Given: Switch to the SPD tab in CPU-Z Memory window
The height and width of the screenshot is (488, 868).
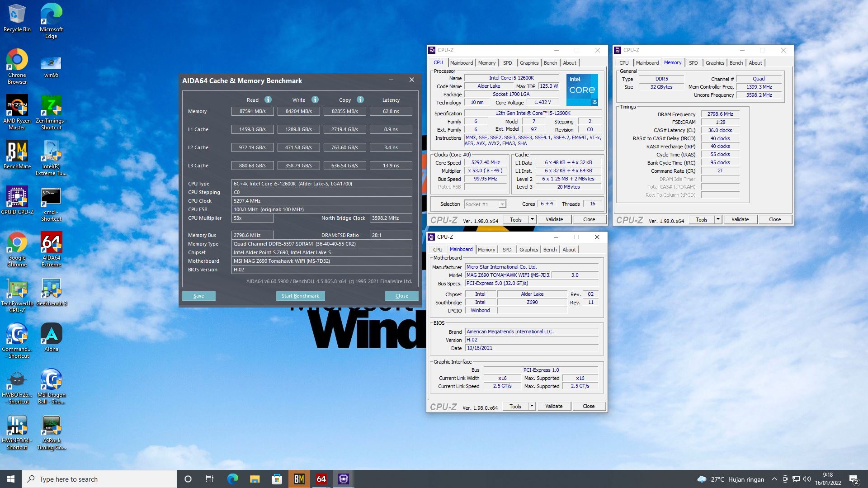Looking at the screenshot, I should tap(693, 63).
